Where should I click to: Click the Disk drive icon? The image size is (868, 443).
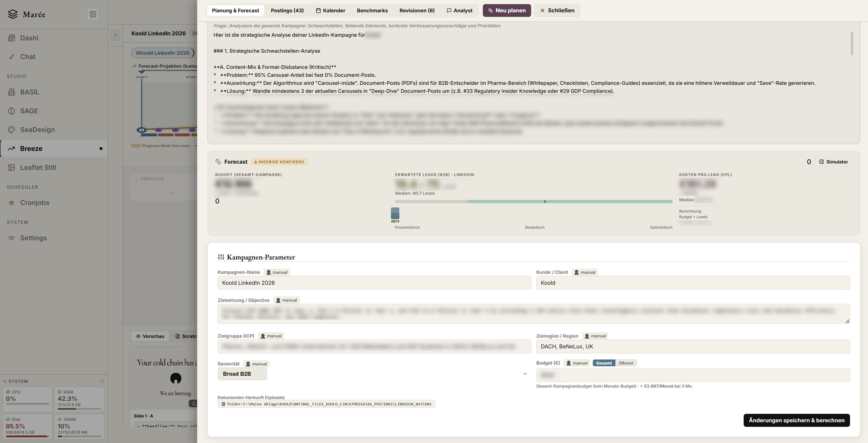(x=8, y=419)
